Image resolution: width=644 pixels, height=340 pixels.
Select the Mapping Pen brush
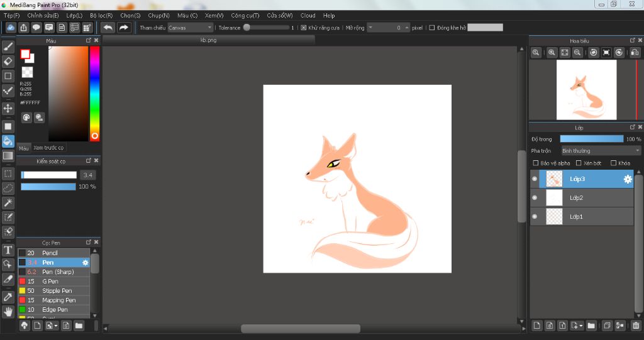point(54,300)
